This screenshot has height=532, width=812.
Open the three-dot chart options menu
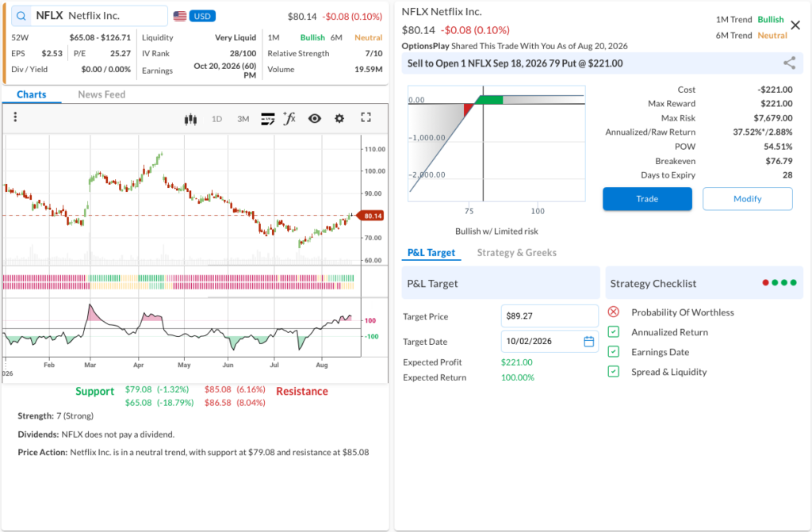pyautogui.click(x=15, y=117)
